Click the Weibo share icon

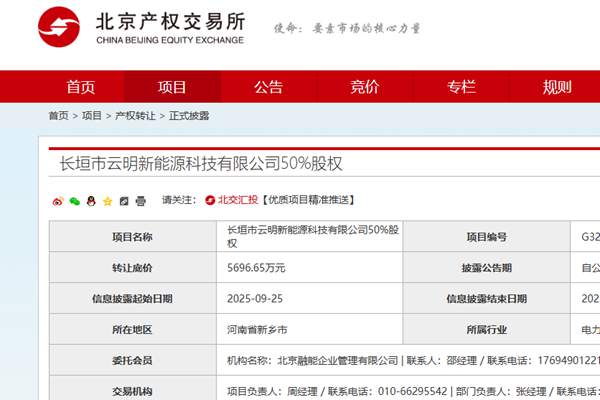pyautogui.click(x=58, y=200)
